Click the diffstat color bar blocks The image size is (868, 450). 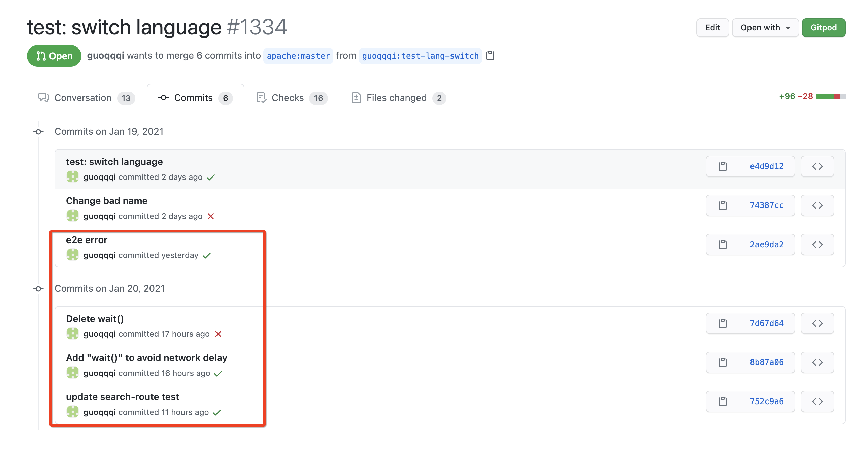tap(830, 96)
